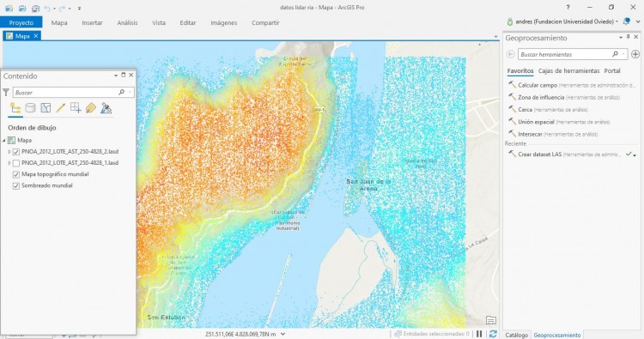Select List By Editing pencil icon
Image resolution: width=644 pixels, height=339 pixels.
[x=60, y=108]
